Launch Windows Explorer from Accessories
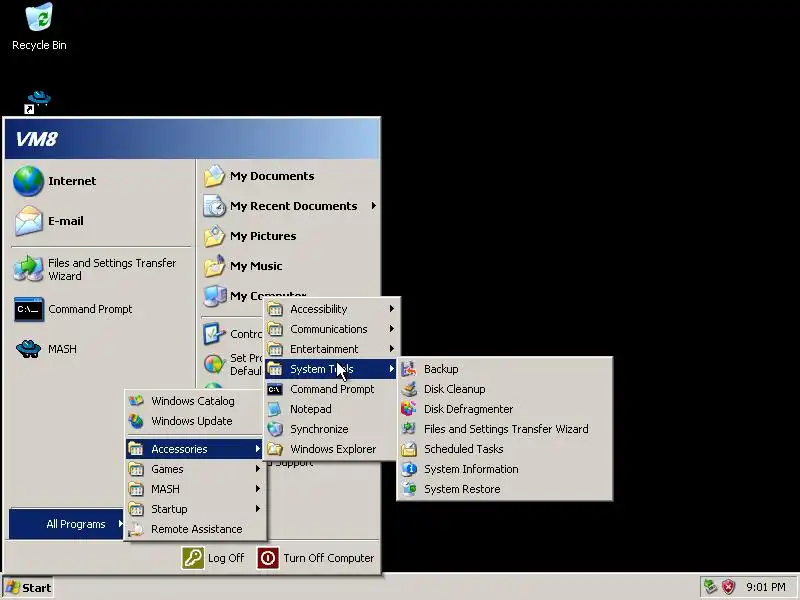The height and width of the screenshot is (600, 800). [x=331, y=449]
